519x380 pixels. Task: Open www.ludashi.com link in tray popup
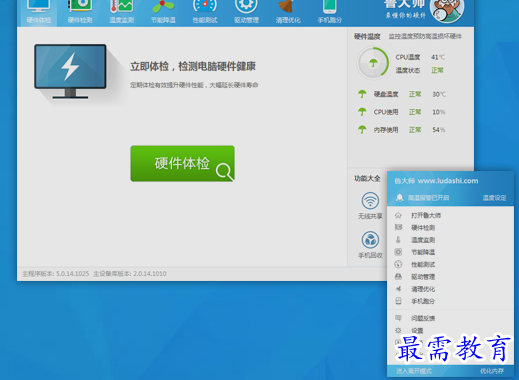click(x=448, y=181)
